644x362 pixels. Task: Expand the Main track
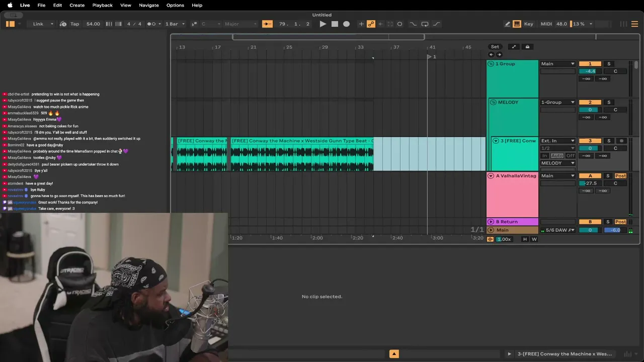click(491, 230)
